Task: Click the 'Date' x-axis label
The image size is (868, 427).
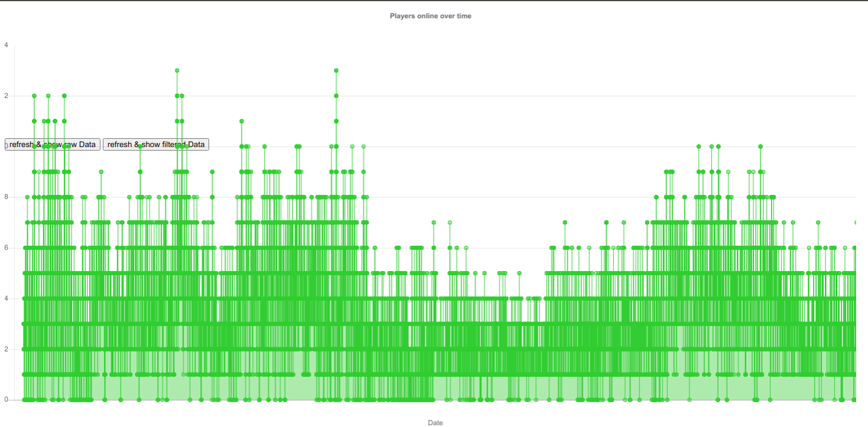Action: [x=435, y=423]
